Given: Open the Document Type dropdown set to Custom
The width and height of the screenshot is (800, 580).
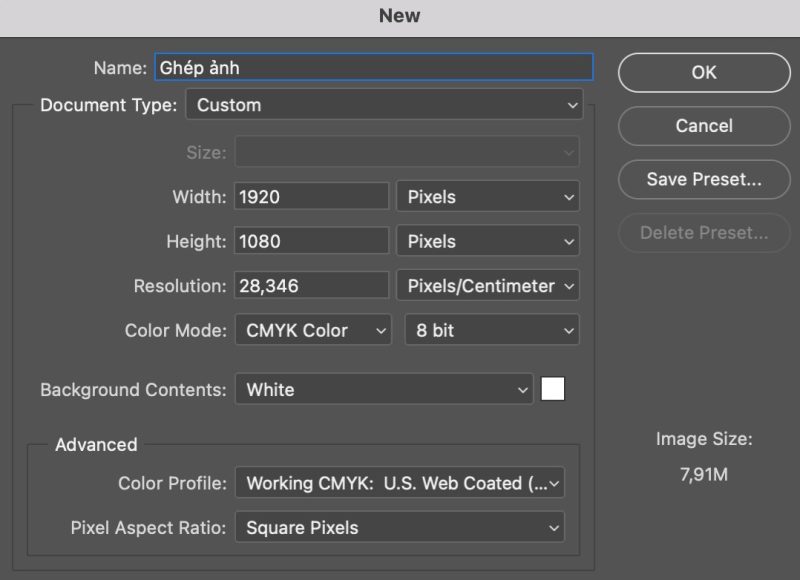Looking at the screenshot, I should [384, 105].
